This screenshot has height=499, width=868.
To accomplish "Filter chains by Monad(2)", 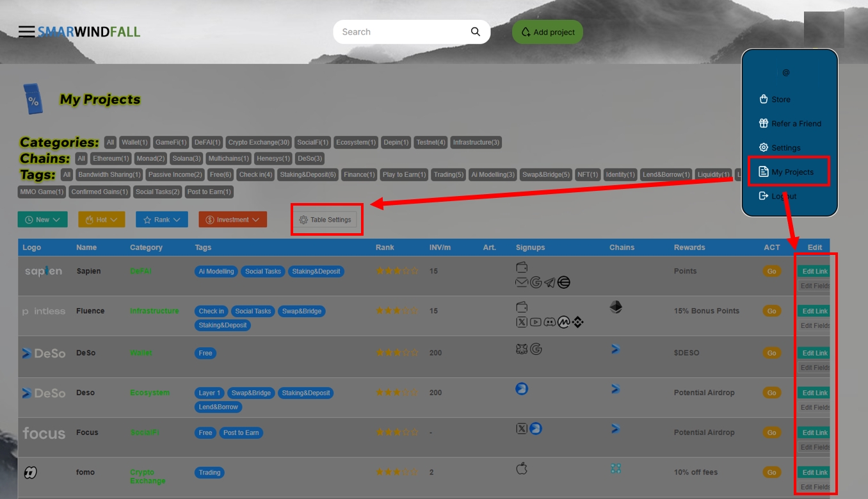I will tap(151, 158).
